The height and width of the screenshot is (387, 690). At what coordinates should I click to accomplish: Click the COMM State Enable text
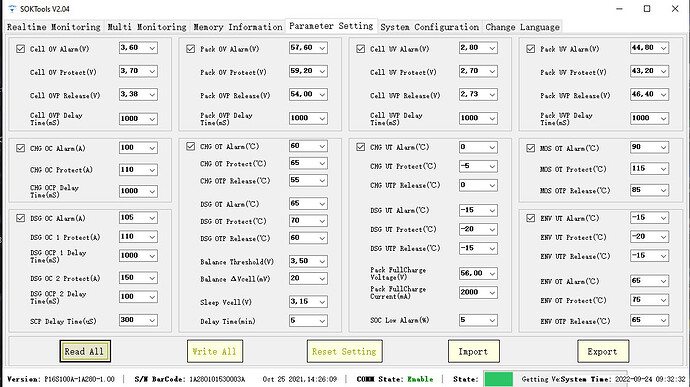(x=420, y=379)
